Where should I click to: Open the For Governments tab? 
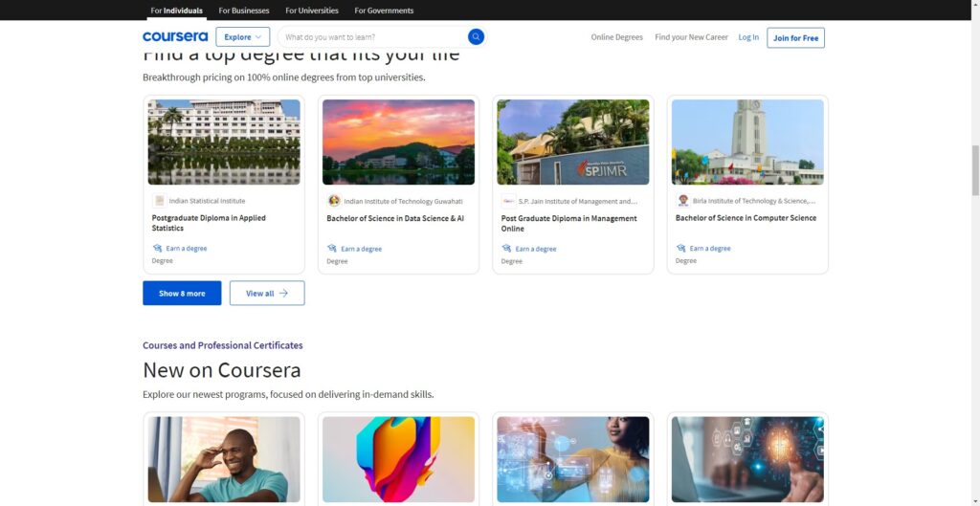[x=384, y=11]
